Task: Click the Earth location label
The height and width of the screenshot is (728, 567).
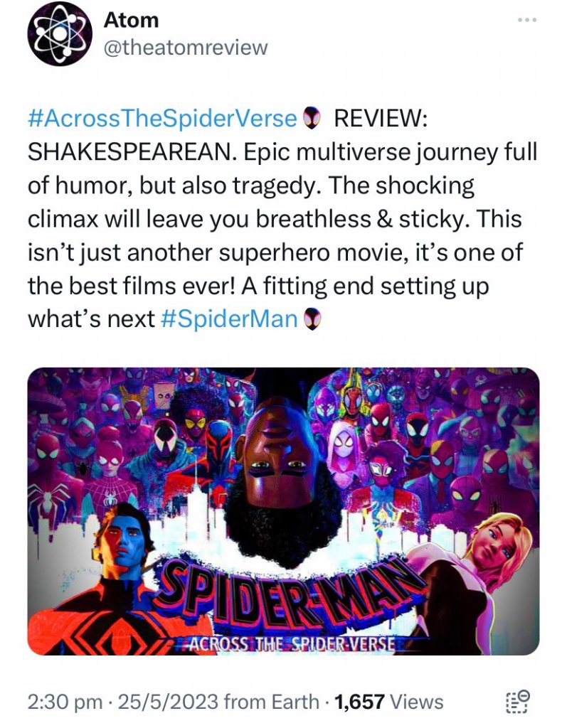Action: pyautogui.click(x=294, y=702)
